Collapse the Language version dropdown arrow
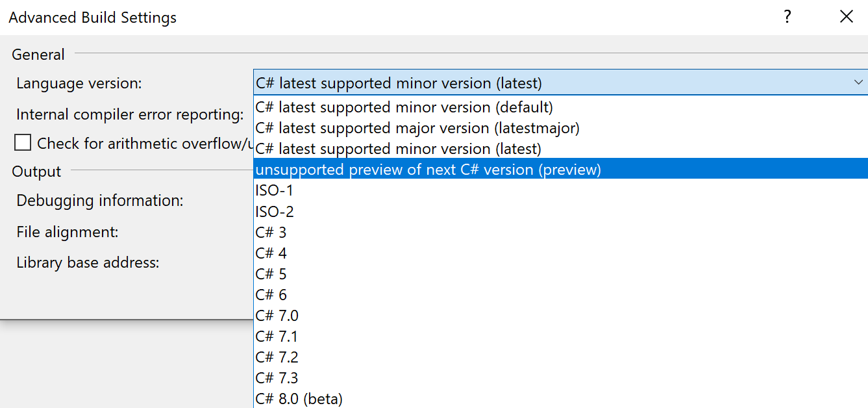 858,83
